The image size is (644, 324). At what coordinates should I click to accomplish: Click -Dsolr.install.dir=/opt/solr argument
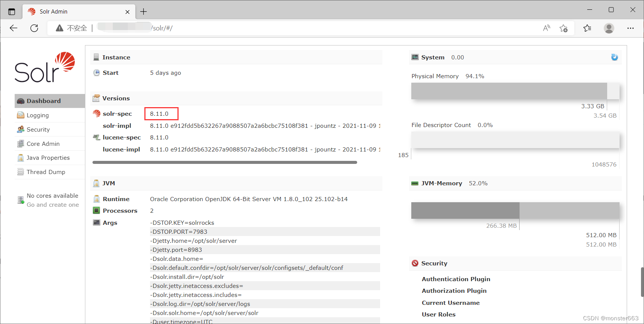tap(187, 277)
